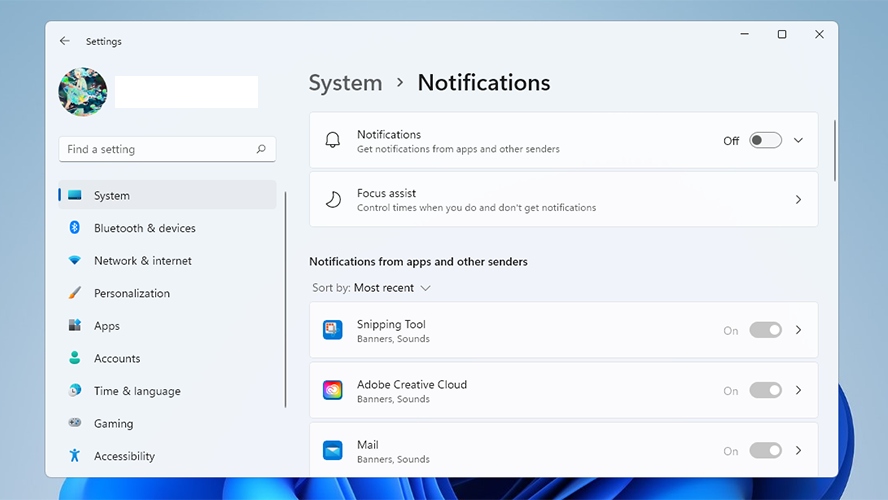Click the search magnifier icon
The height and width of the screenshot is (500, 888).
click(261, 149)
